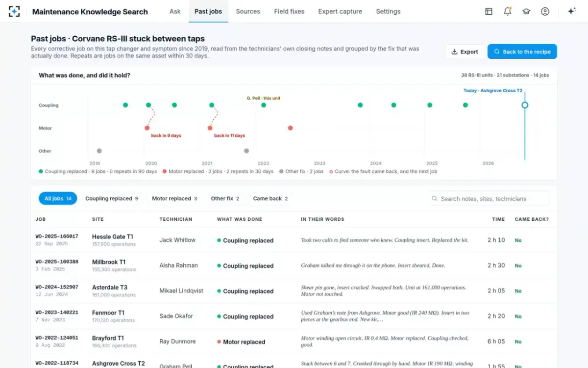This screenshot has width=588, height=368.
Task: Filter by Coupling replaced chip
Action: point(112,198)
